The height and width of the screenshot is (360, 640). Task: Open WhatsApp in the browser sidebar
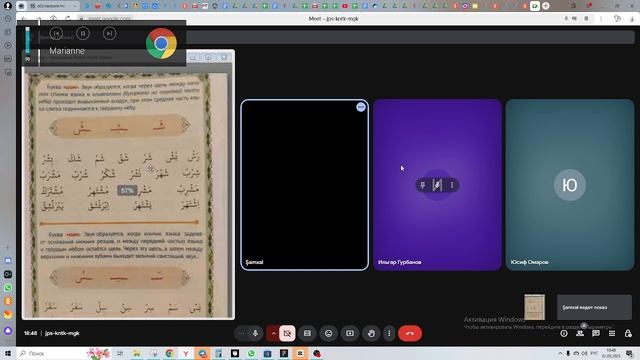click(x=8, y=288)
